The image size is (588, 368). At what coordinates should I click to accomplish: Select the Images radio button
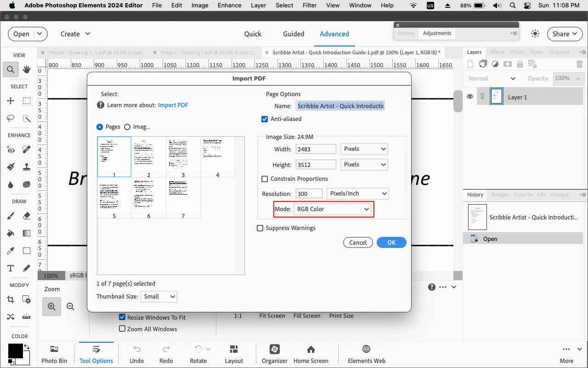click(127, 126)
